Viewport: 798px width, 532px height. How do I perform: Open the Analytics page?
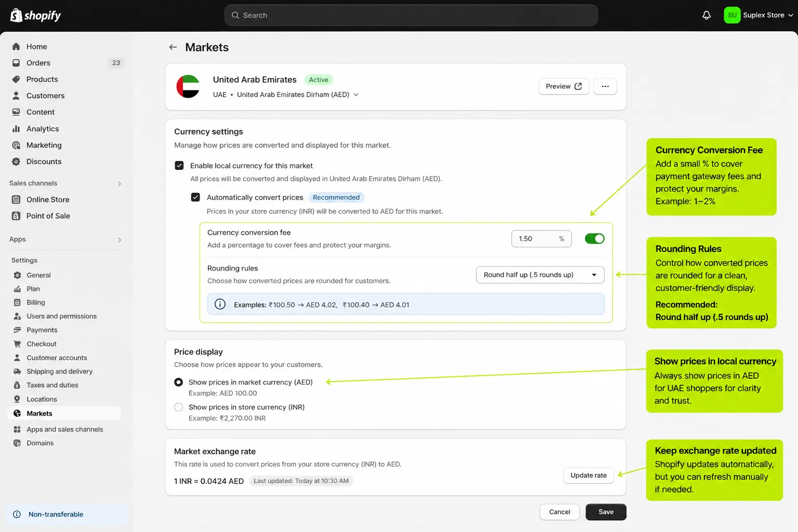point(43,129)
